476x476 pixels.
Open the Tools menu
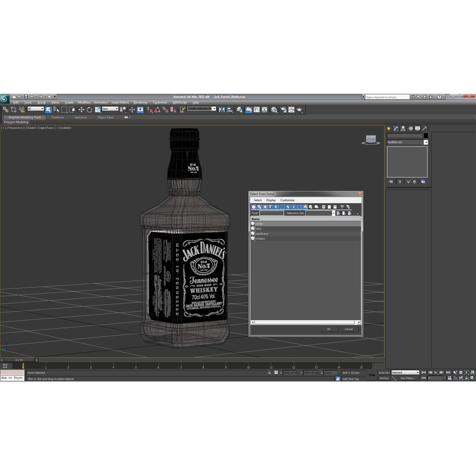[x=28, y=103]
